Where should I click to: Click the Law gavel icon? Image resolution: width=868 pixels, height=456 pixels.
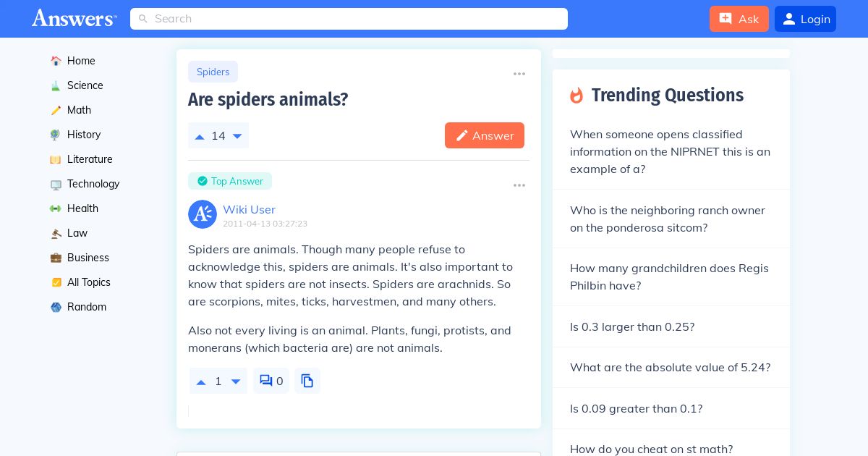pyautogui.click(x=56, y=233)
